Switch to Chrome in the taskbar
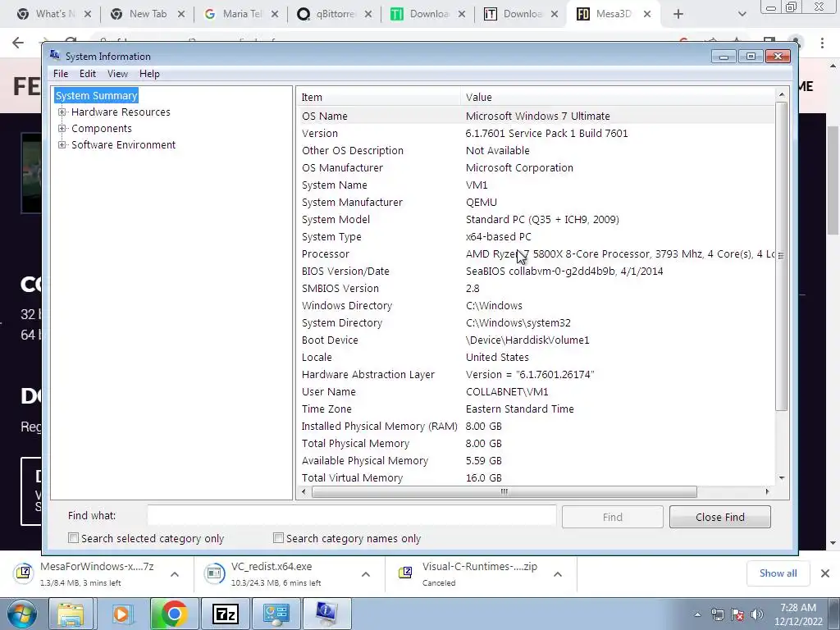The width and height of the screenshot is (840, 630). point(174,614)
